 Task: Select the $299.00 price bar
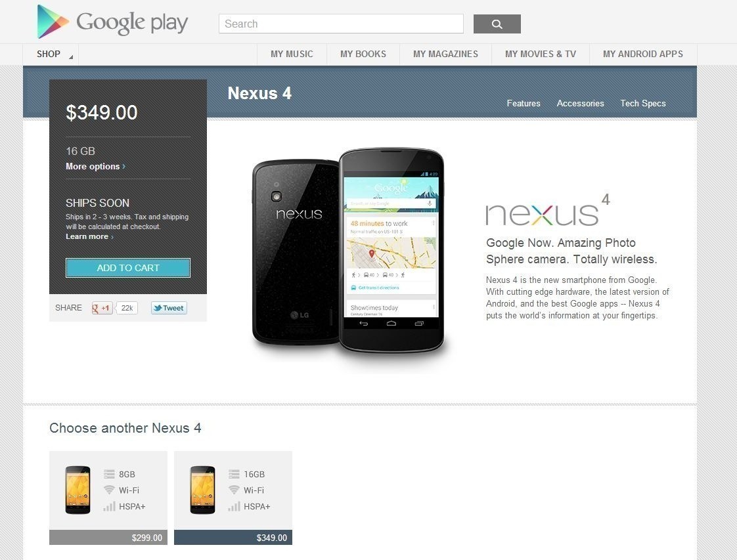[x=108, y=538]
